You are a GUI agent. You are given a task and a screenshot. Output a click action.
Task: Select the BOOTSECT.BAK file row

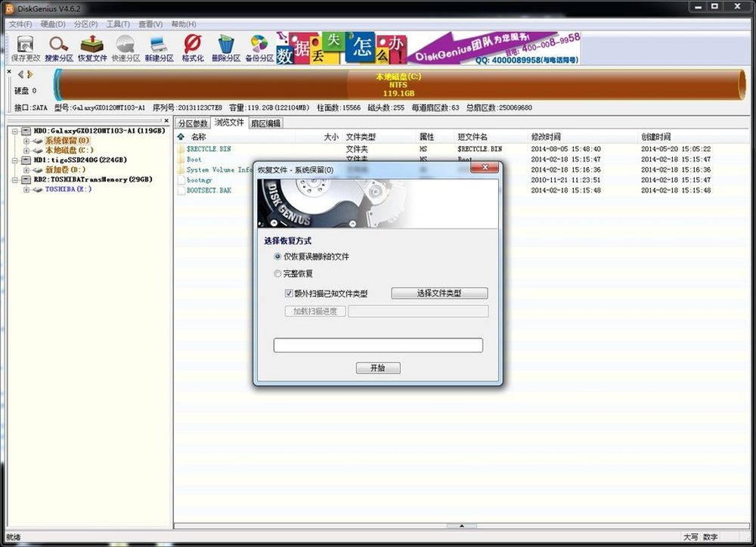click(209, 190)
